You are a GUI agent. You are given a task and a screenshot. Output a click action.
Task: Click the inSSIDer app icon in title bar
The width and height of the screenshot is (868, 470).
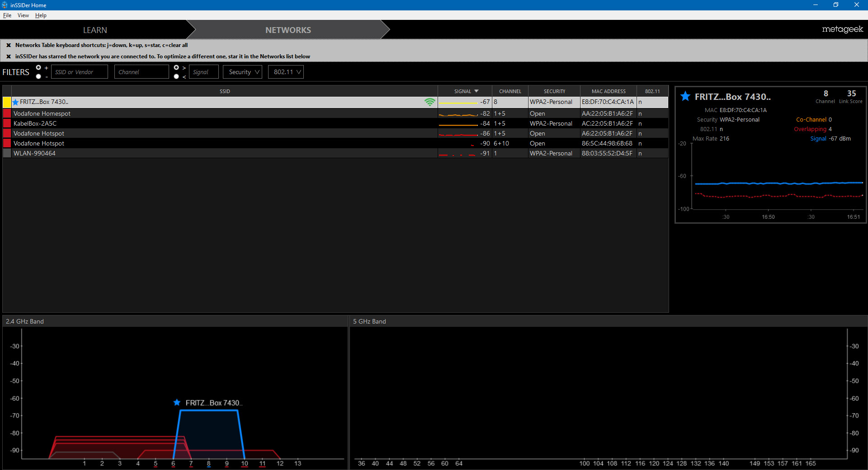[x=5, y=5]
